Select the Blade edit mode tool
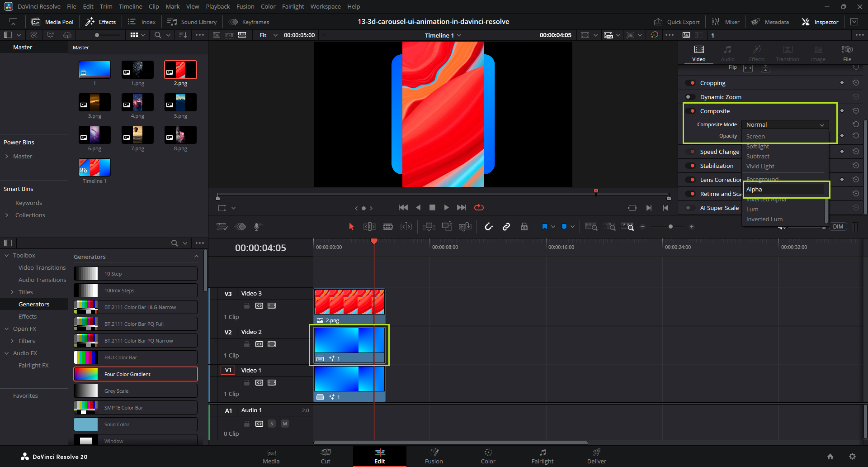This screenshot has width=868, height=467. click(x=388, y=227)
